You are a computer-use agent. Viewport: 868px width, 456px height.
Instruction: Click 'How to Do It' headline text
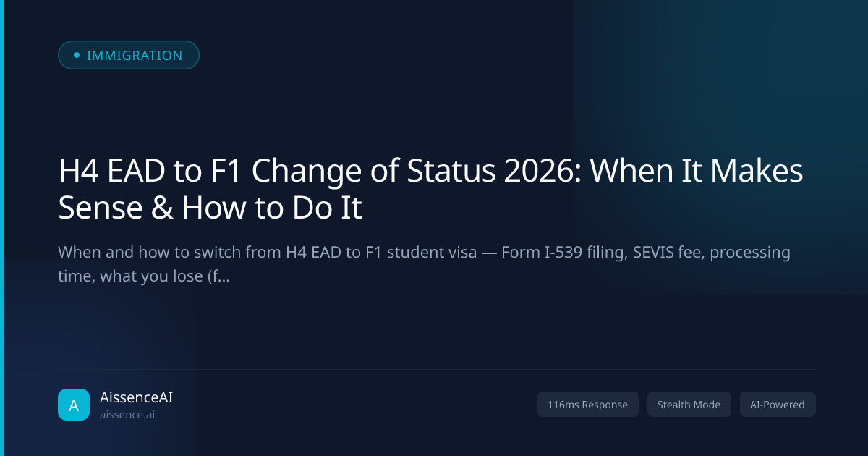click(271, 208)
